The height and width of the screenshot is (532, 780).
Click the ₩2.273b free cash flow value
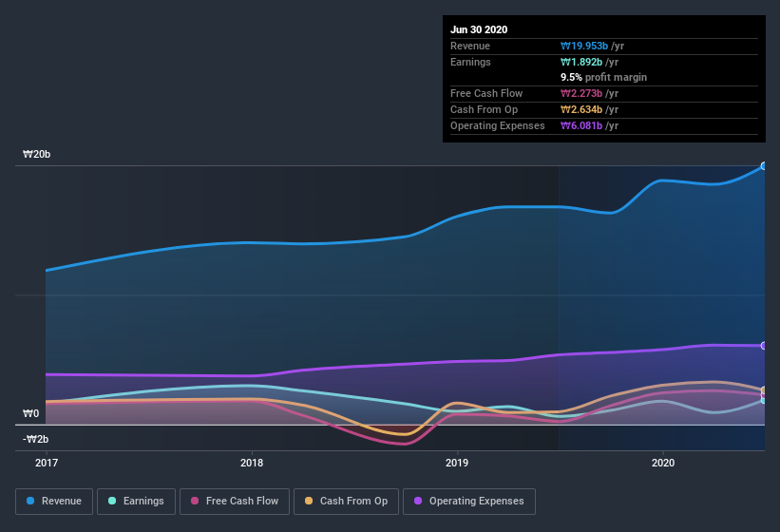tap(581, 93)
